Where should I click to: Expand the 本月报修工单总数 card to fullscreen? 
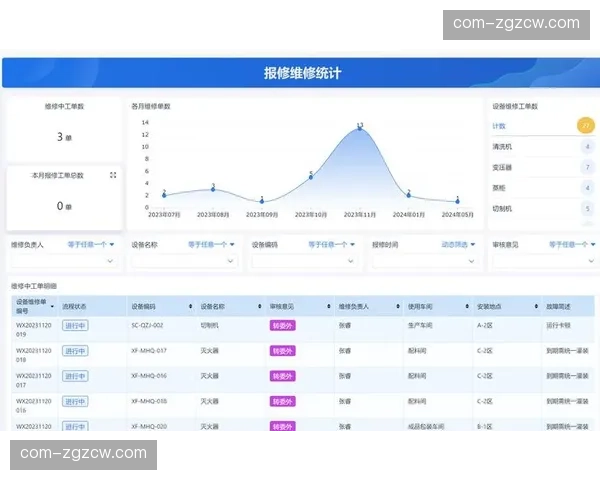[113, 175]
